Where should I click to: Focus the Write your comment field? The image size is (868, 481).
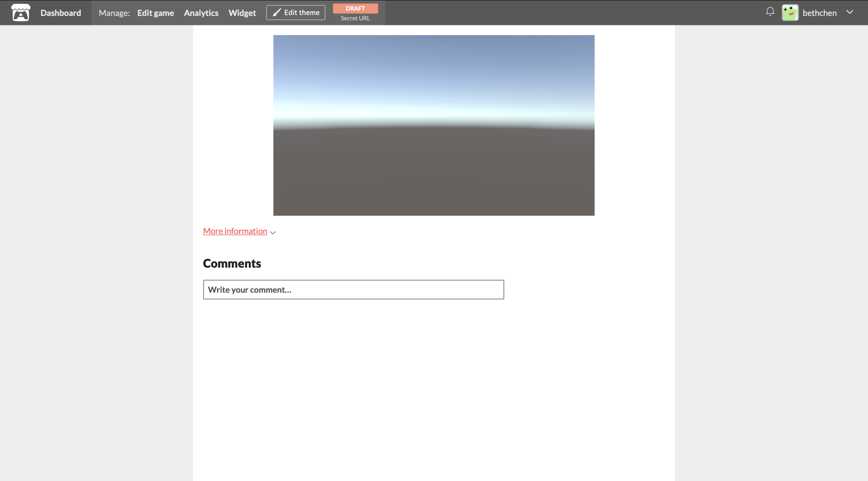[x=353, y=289]
